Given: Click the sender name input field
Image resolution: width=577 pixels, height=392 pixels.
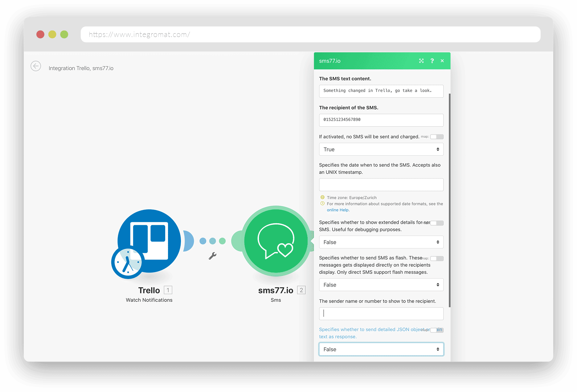Looking at the screenshot, I should [381, 313].
